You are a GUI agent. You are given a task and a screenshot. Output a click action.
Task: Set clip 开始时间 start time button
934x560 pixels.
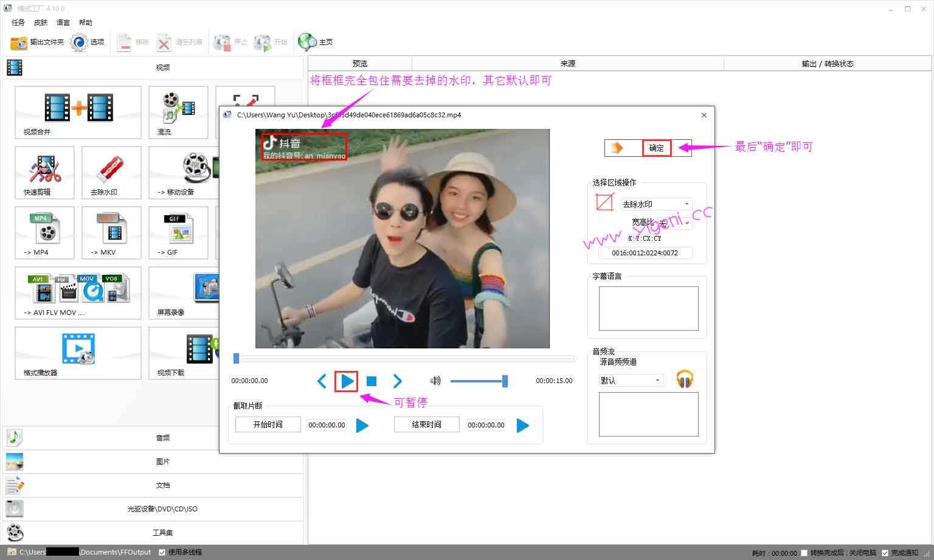pos(268,424)
